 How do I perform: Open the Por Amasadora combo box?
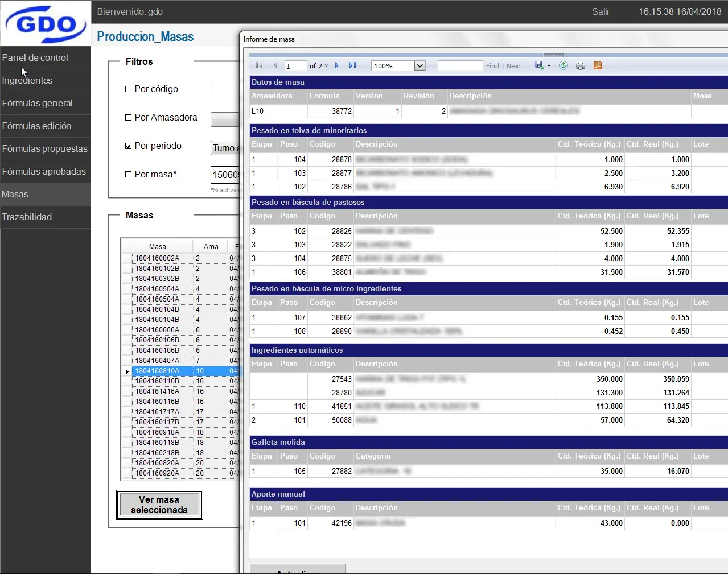[x=225, y=119]
